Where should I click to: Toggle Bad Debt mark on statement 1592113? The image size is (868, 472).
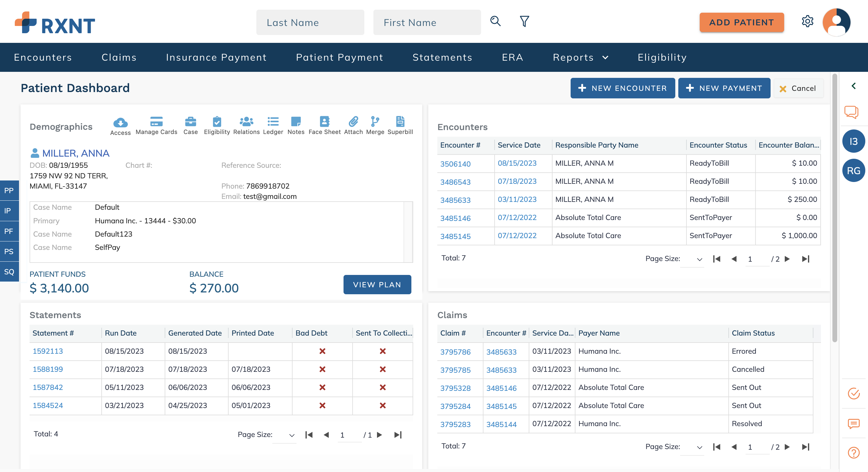(x=322, y=351)
